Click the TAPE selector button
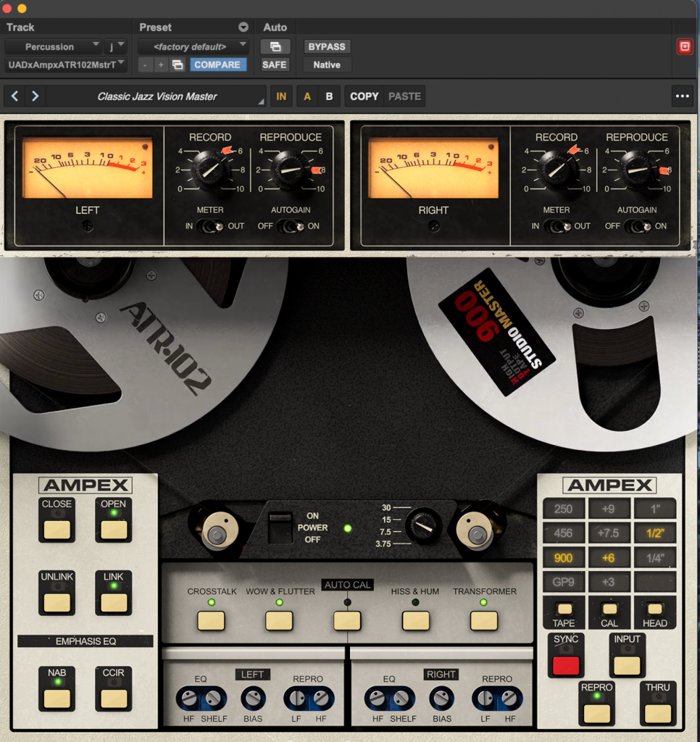Image resolution: width=700 pixels, height=742 pixels. click(x=564, y=609)
